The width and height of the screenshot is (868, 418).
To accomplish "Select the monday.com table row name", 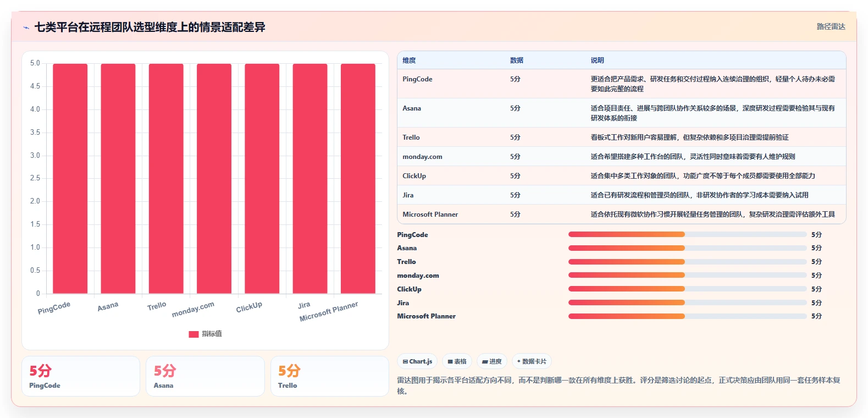I will (x=422, y=157).
